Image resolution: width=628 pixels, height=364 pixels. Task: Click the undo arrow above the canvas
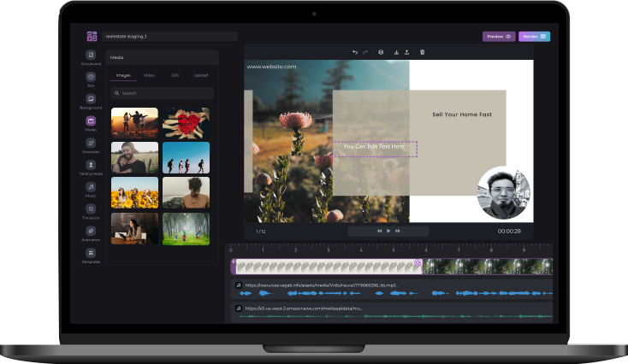click(x=355, y=52)
